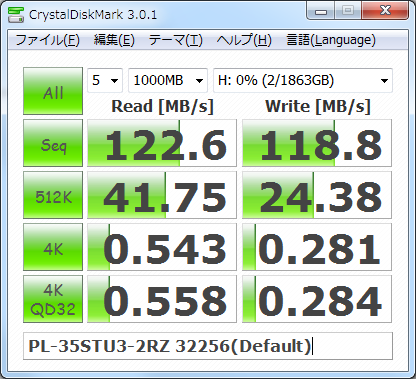Click the CrystalDiskMark title bar app icon

16,14
